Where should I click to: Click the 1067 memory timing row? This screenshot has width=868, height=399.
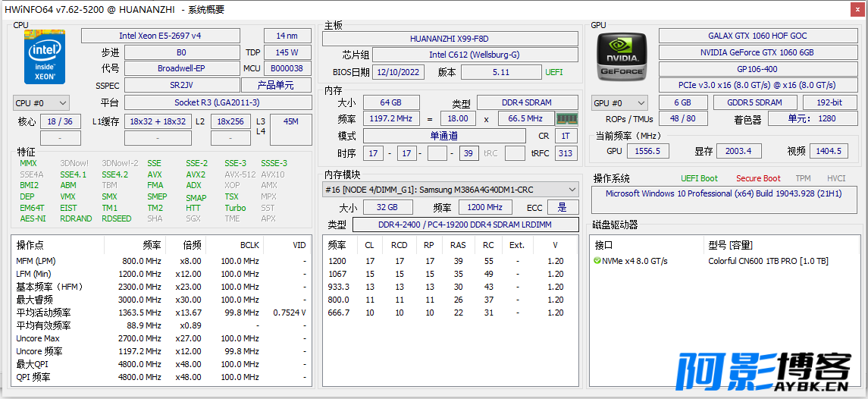point(450,274)
